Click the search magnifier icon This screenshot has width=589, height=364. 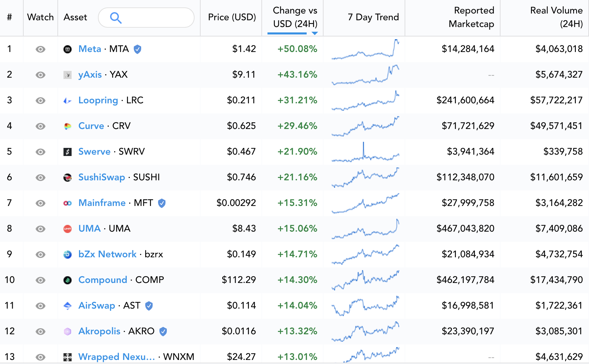[116, 18]
